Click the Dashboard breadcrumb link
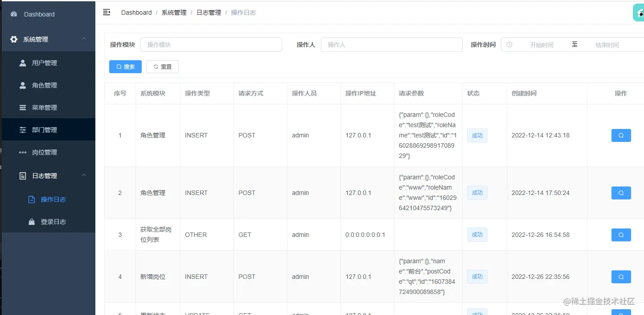The height and width of the screenshot is (315, 644). click(136, 12)
